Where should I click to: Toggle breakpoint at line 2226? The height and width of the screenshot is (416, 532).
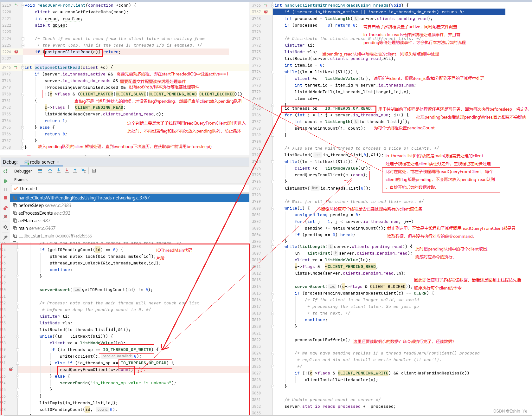click(16, 52)
